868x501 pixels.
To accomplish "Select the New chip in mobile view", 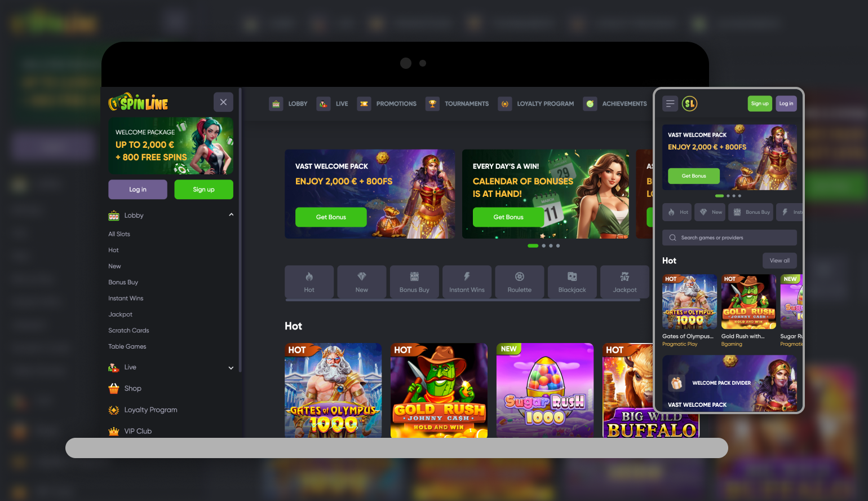I will pyautogui.click(x=710, y=212).
